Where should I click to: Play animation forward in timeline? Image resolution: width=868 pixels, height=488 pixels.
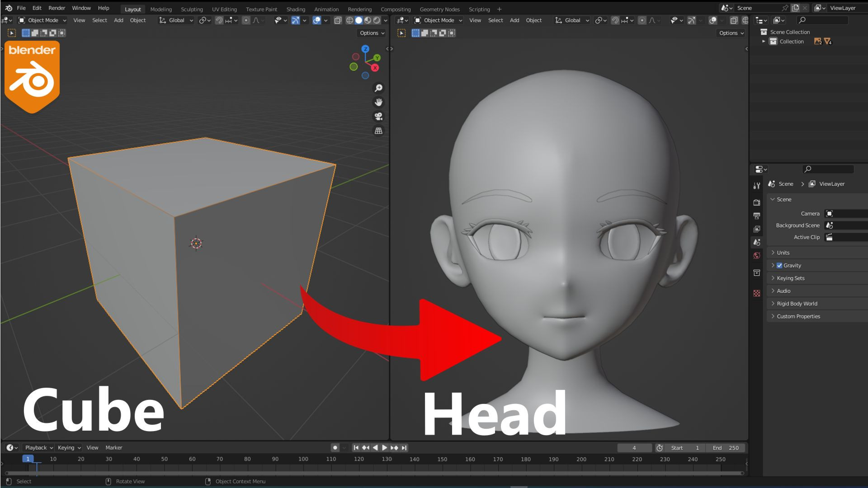tap(385, 448)
